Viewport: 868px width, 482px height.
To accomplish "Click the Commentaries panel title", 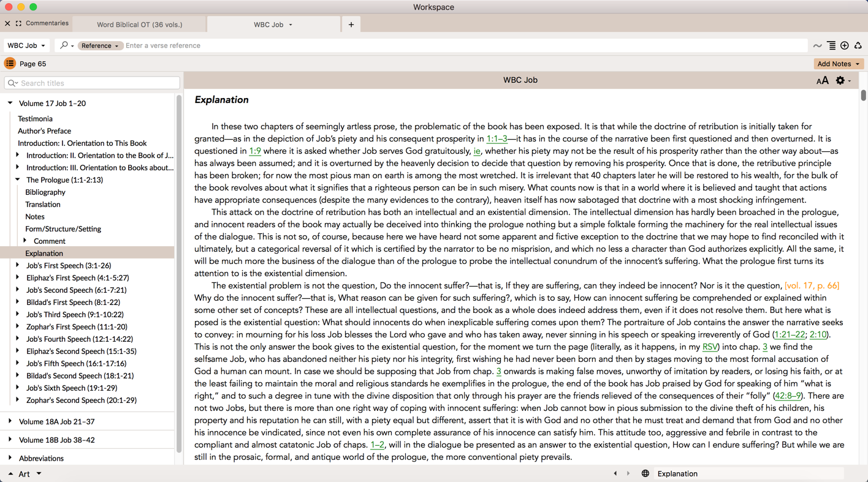I will pyautogui.click(x=47, y=23).
